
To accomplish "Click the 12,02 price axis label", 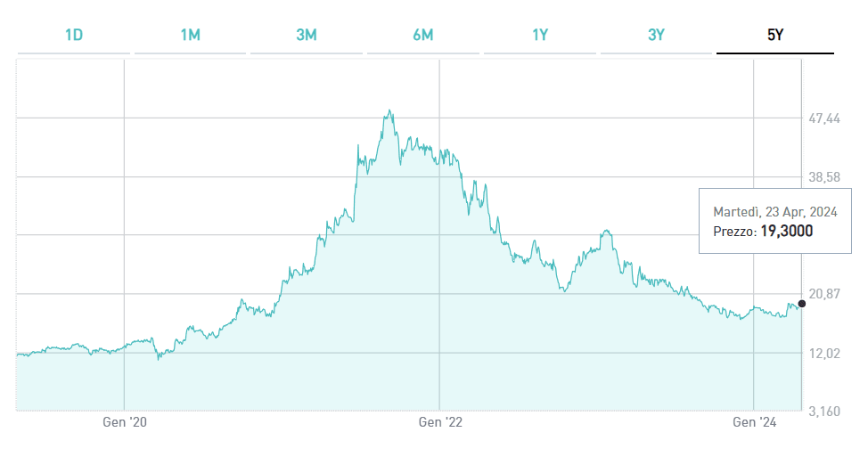I will (x=824, y=354).
